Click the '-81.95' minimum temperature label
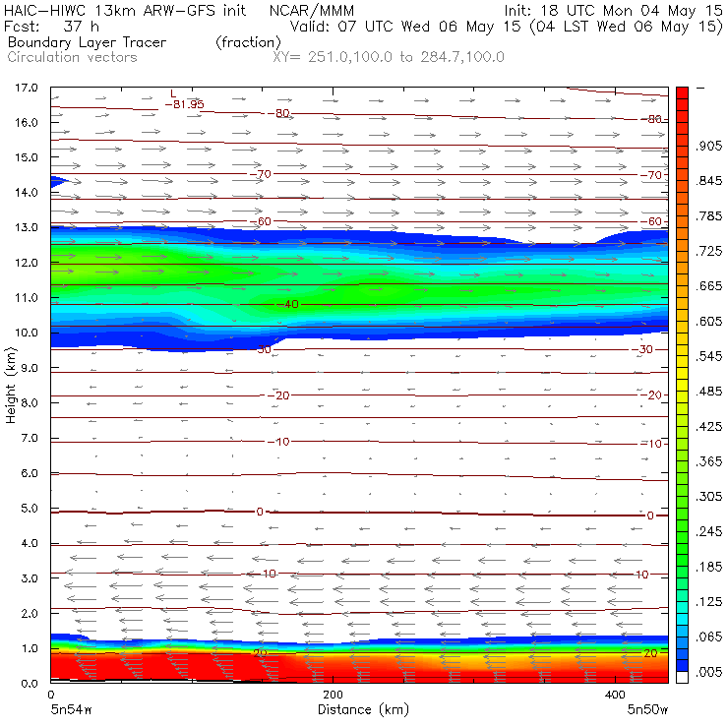Viewport: 728px width, 728px height. 184,104
